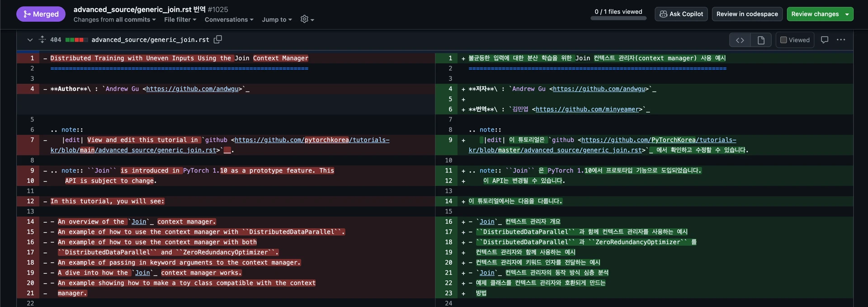The height and width of the screenshot is (307, 868).
Task: Open file options three-dot menu
Action: (841, 40)
